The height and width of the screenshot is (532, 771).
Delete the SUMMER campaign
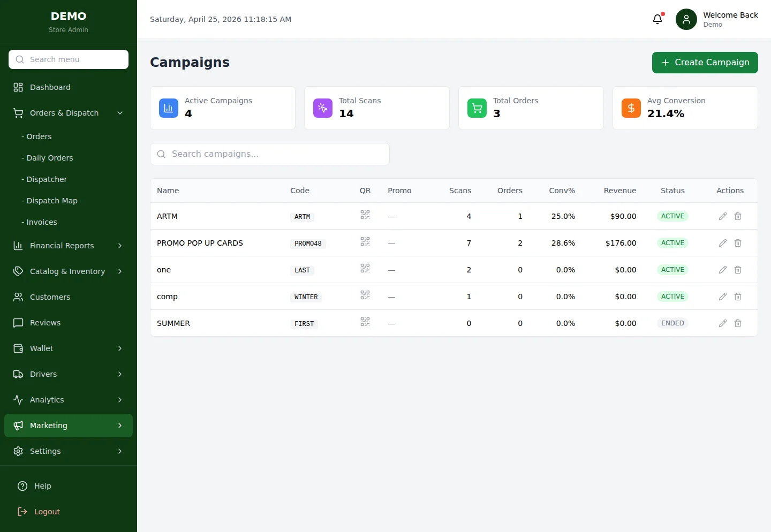(737, 323)
